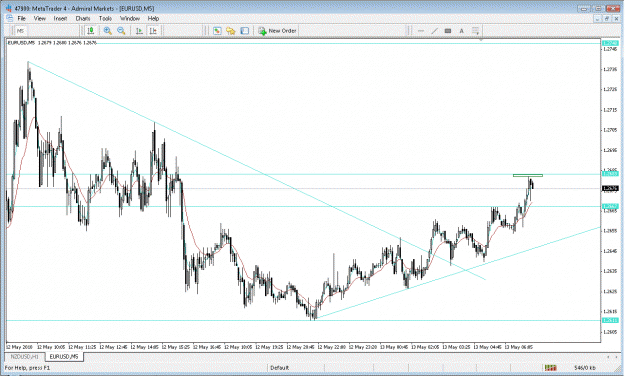Viewport: 625px width, 376px height.
Task: Open the Terminal window icon
Action: point(245,31)
